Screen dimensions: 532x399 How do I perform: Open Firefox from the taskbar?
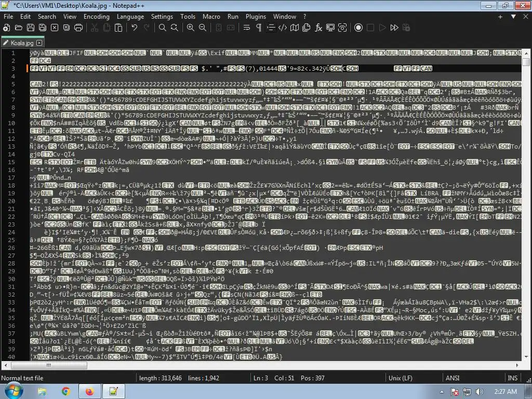pyautogui.click(x=89, y=392)
